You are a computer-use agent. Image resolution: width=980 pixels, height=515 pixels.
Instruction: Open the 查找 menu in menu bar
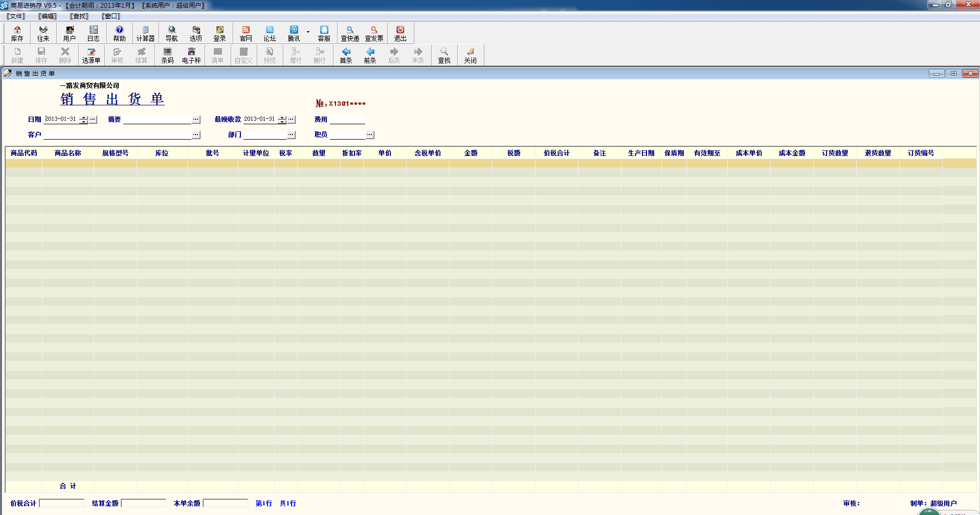pyautogui.click(x=79, y=16)
